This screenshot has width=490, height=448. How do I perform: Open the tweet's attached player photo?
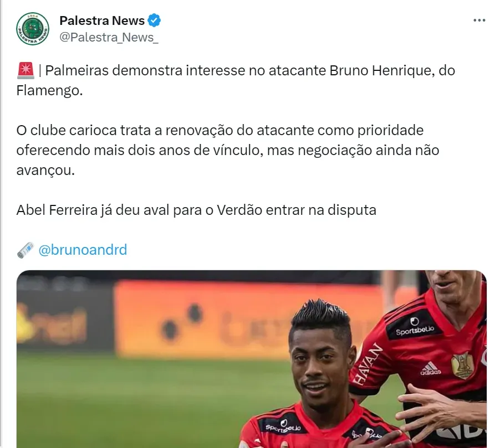click(x=251, y=359)
